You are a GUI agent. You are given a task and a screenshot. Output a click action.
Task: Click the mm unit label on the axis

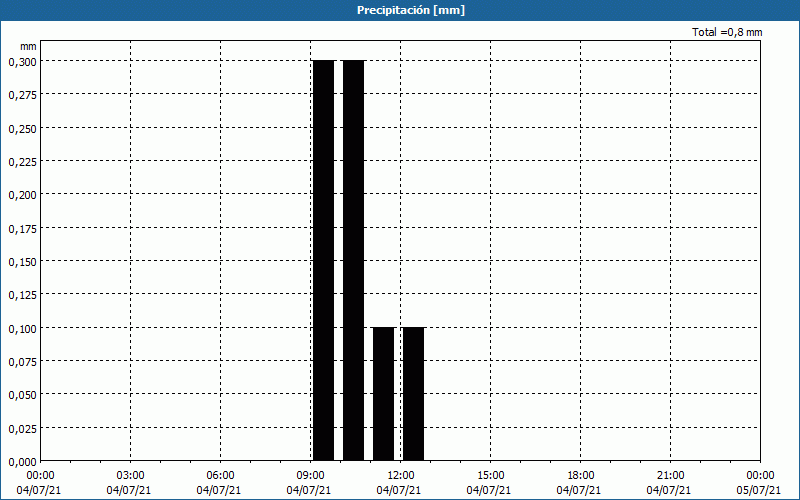click(28, 46)
